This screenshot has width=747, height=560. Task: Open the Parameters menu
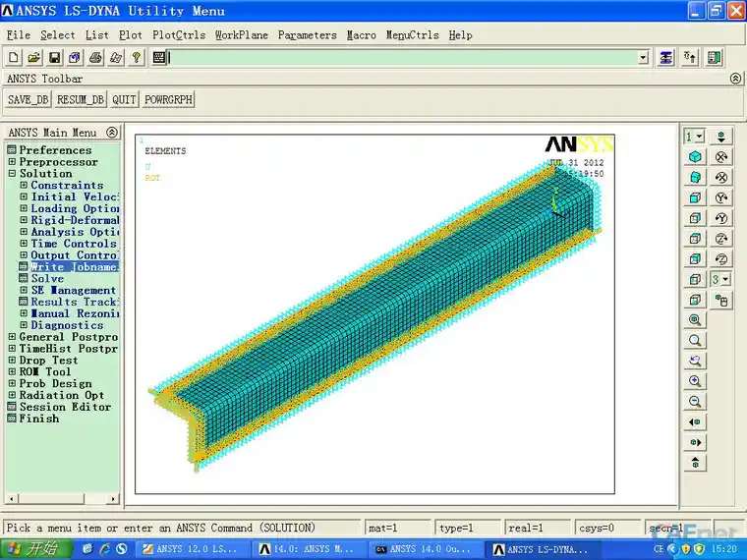coord(308,35)
